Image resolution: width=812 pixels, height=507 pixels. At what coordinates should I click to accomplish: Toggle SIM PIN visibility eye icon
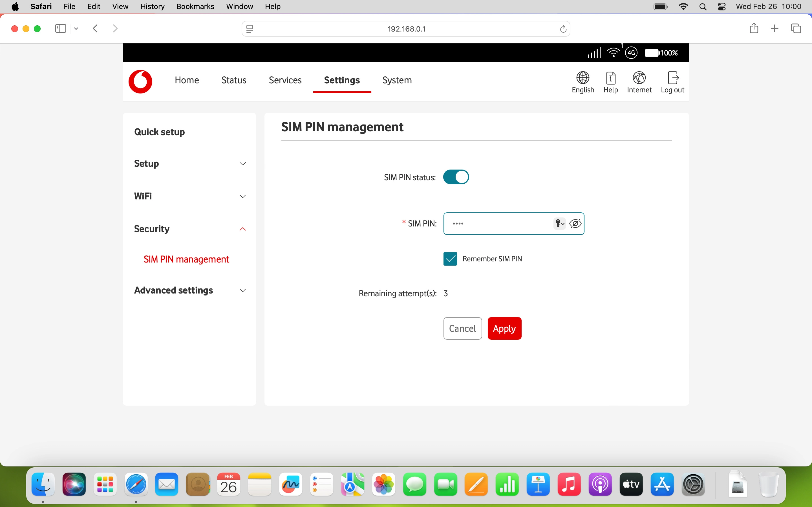[575, 223]
